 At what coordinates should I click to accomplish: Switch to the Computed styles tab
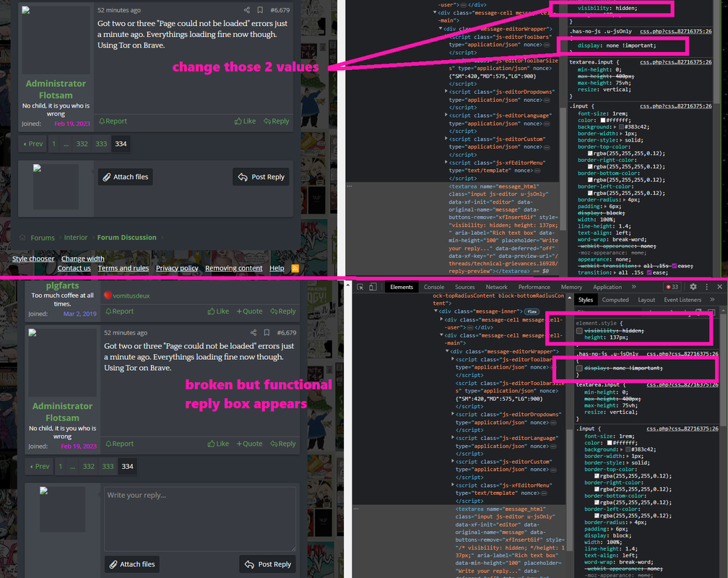tap(615, 300)
